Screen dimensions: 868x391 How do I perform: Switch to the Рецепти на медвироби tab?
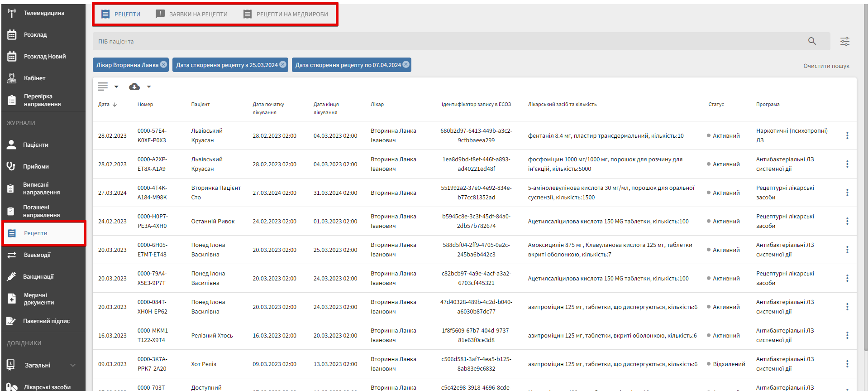[x=286, y=14]
